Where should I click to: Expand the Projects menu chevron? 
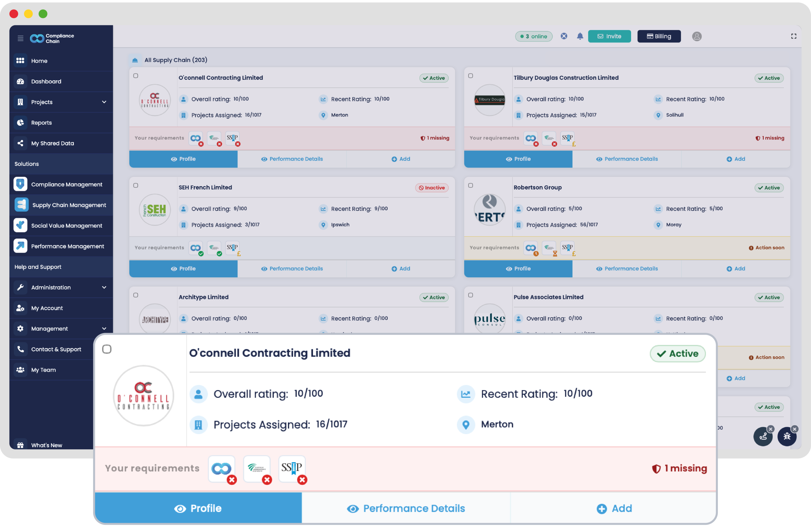[104, 102]
